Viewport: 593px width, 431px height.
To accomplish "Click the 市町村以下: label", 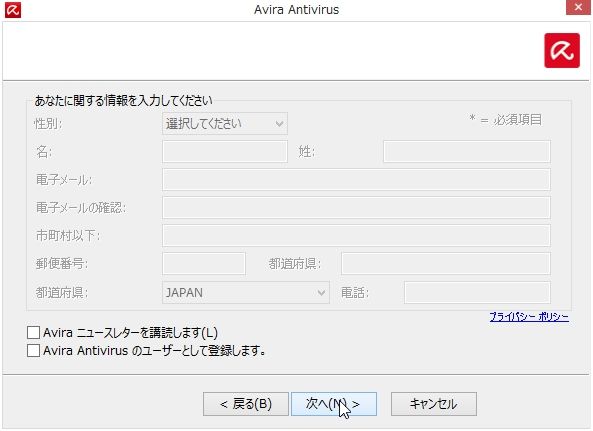I will point(68,236).
